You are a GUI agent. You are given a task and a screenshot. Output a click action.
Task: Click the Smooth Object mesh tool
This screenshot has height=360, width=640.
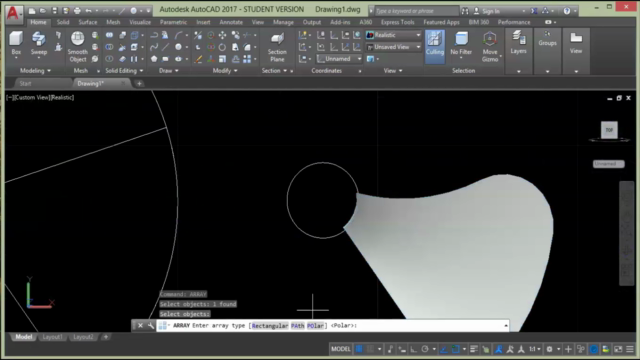pyautogui.click(x=78, y=47)
